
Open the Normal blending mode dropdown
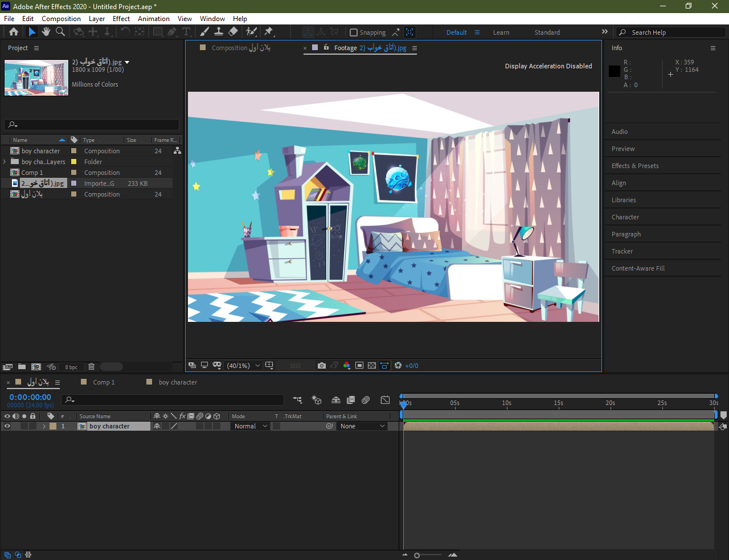point(251,426)
